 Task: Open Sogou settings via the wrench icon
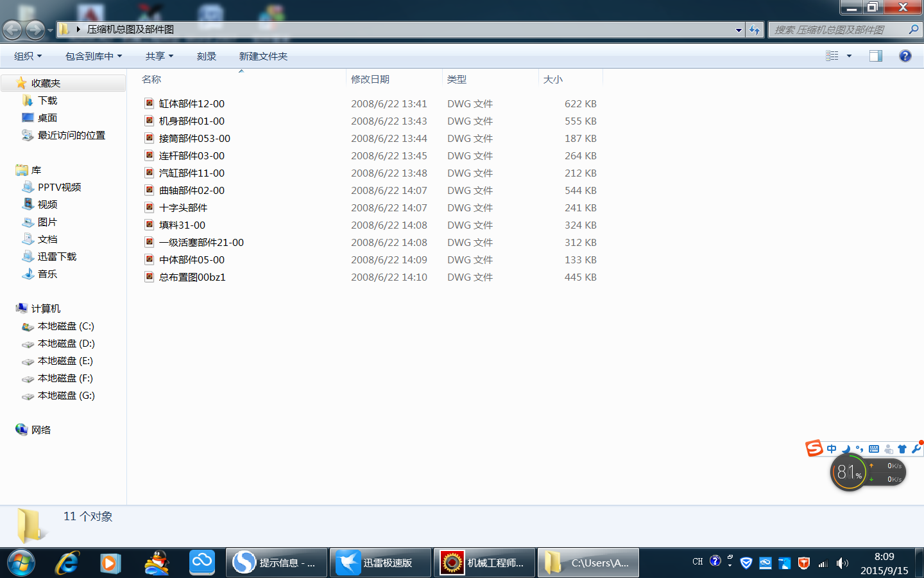pos(916,449)
